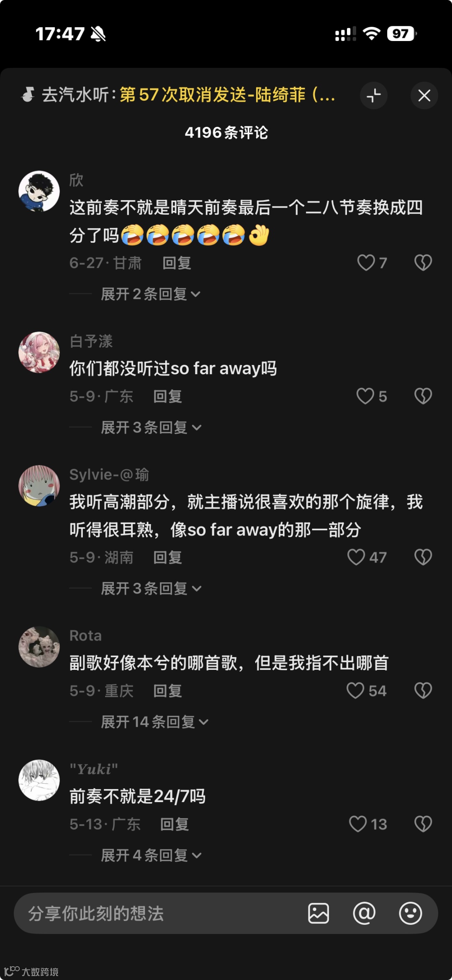This screenshot has width=452, height=980.
Task: Expand 14 replies under Rota's comment
Action: [155, 722]
